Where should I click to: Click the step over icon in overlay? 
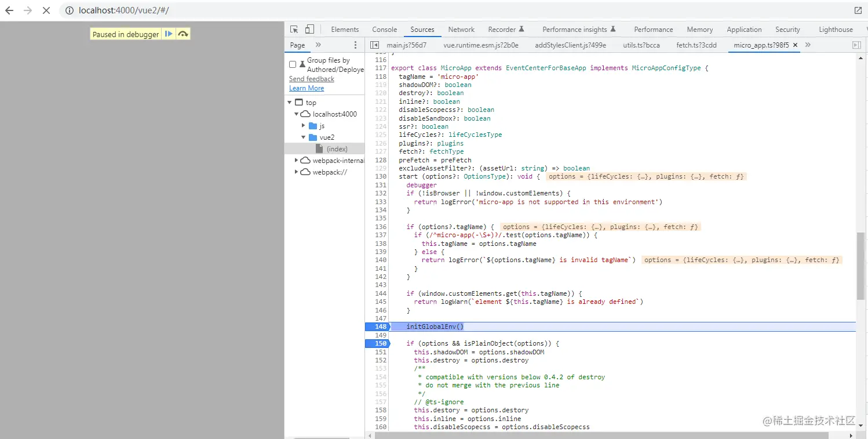183,34
